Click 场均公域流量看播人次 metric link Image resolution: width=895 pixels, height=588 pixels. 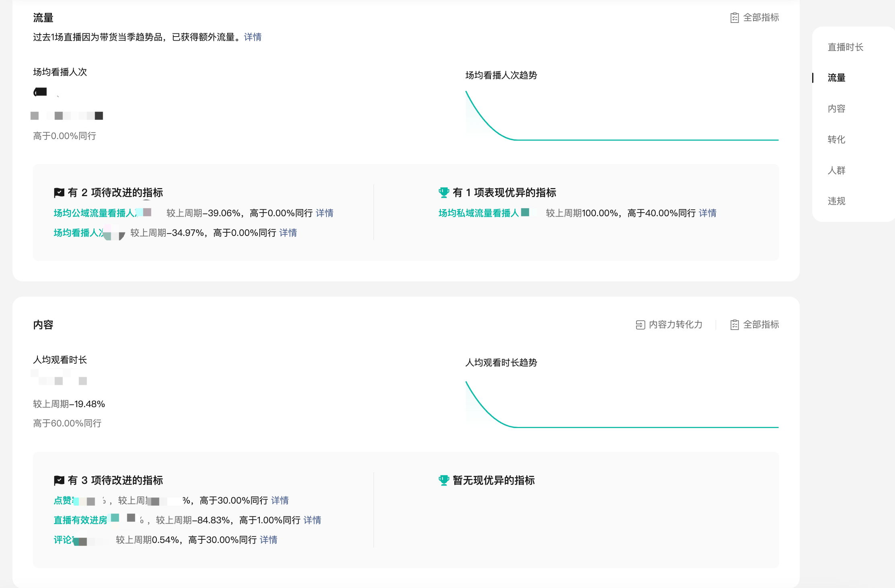click(x=95, y=213)
